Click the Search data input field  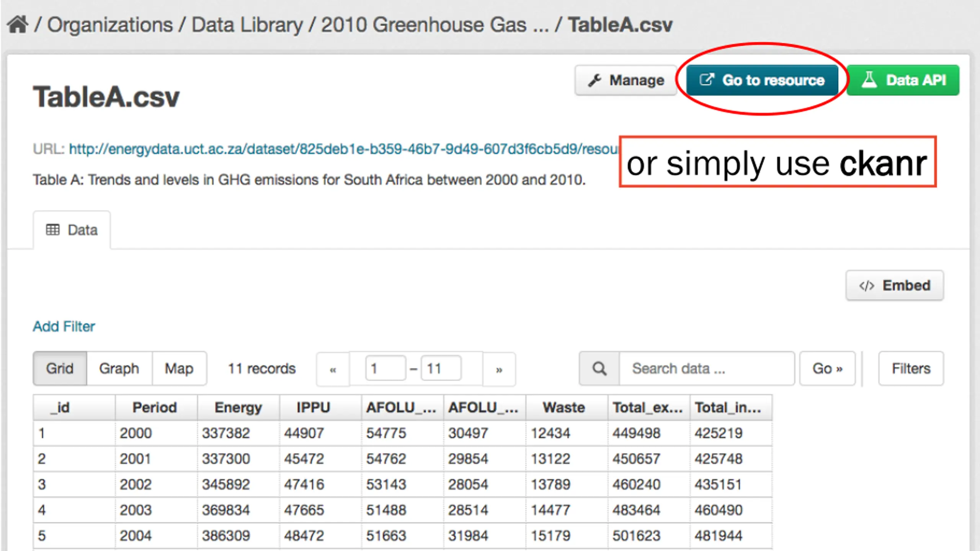click(707, 368)
